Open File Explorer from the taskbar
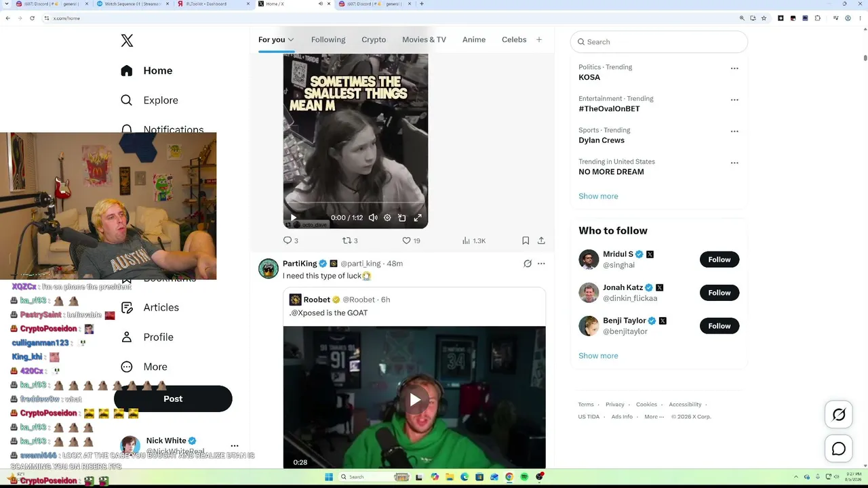Screen dimensions: 868x488 pos(450,477)
